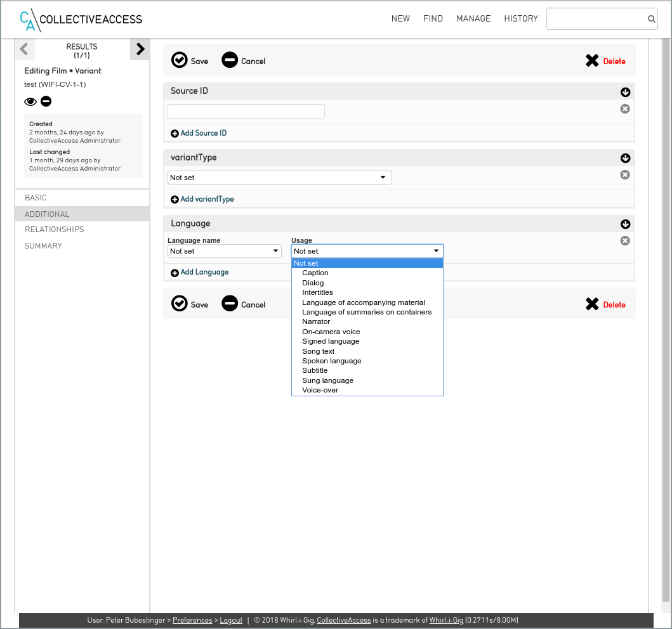Click the Source ID text field

pyautogui.click(x=246, y=112)
